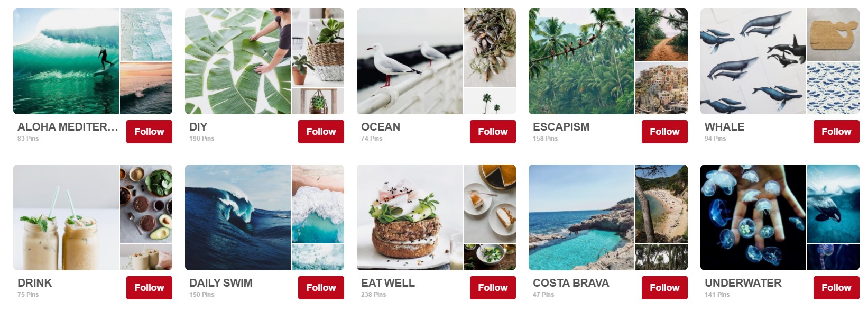Follow the DAILY SWIM board
Image resolution: width=868 pixels, height=310 pixels.
tap(321, 288)
